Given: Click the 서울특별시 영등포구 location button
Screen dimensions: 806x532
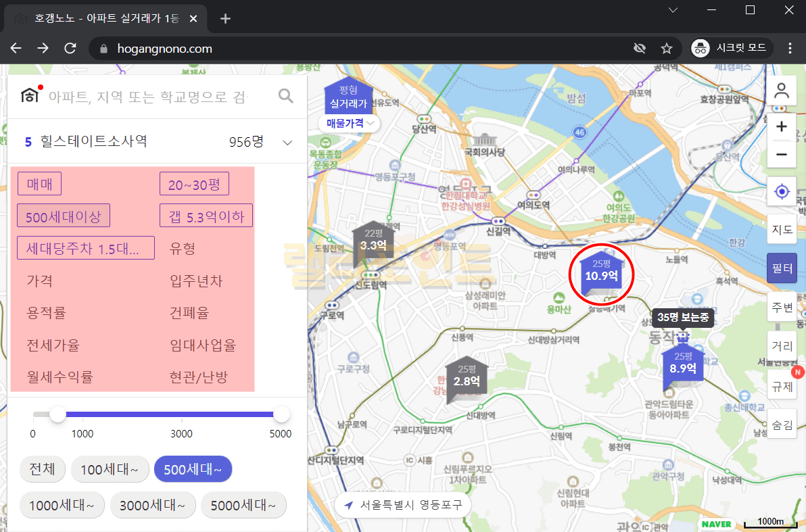Looking at the screenshot, I should pyautogui.click(x=403, y=505).
